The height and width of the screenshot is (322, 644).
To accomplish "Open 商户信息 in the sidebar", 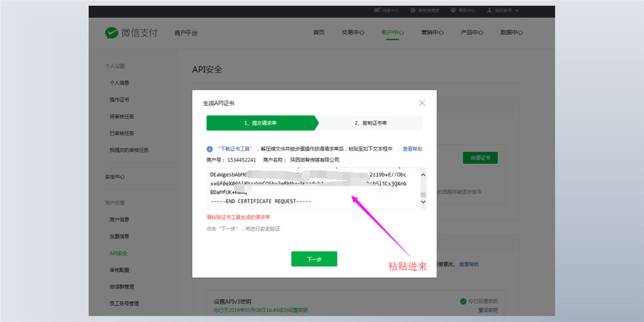I will tap(119, 219).
